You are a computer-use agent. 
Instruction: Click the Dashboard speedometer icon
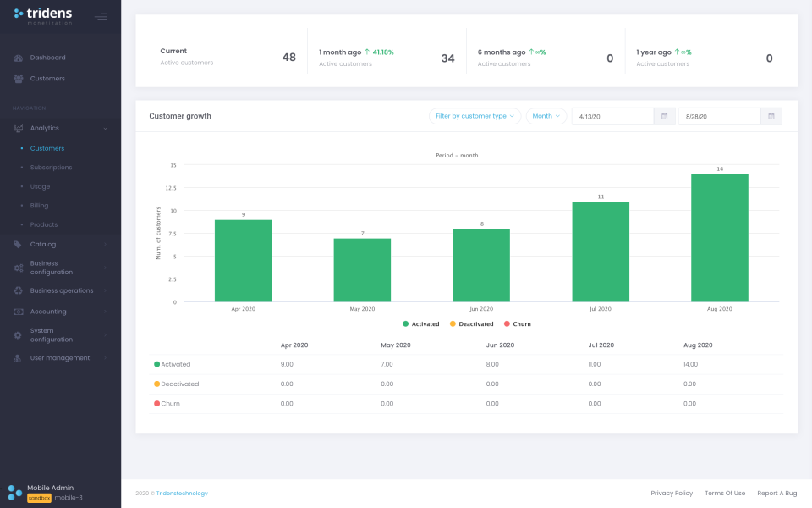(18, 58)
